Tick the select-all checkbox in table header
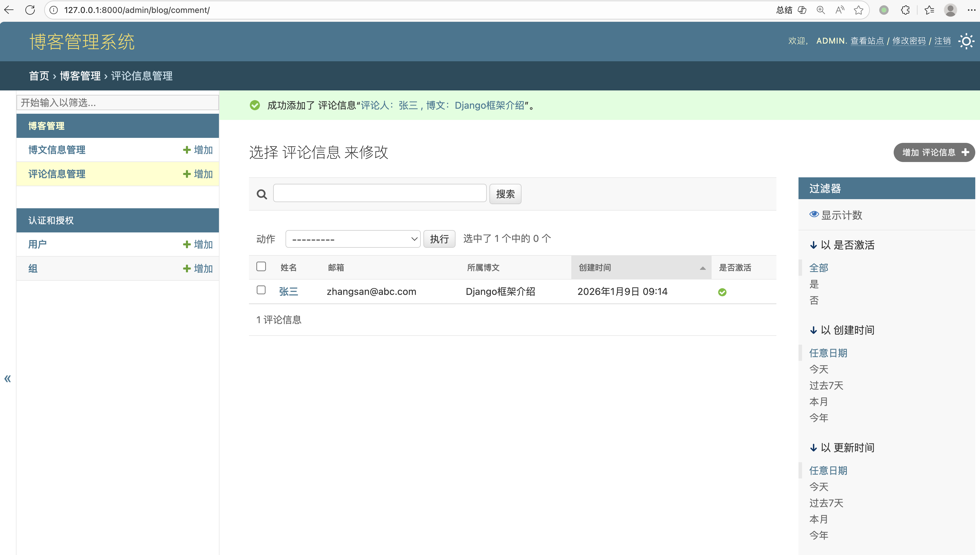980x555 pixels. [261, 266]
